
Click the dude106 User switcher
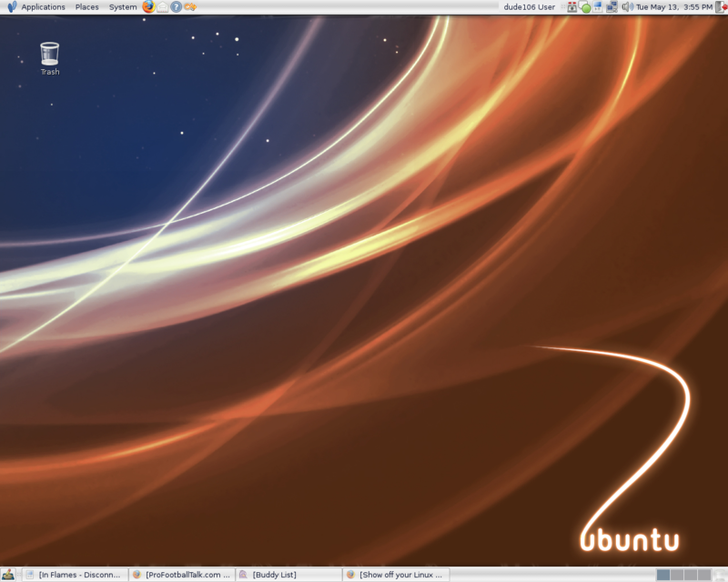pyautogui.click(x=530, y=7)
